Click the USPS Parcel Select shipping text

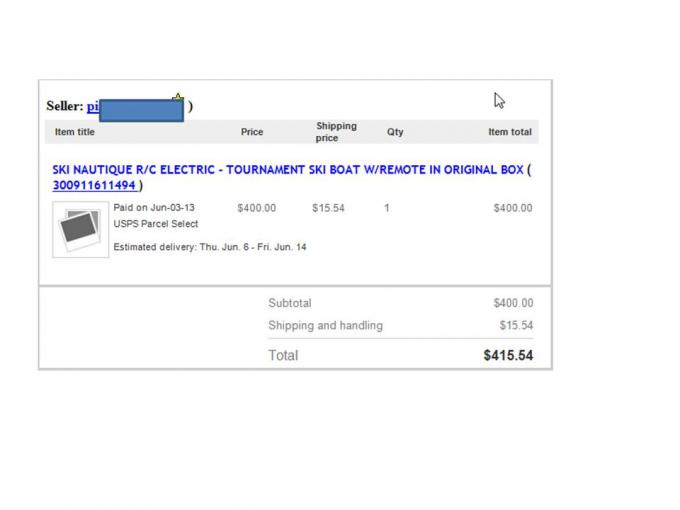pos(155,224)
